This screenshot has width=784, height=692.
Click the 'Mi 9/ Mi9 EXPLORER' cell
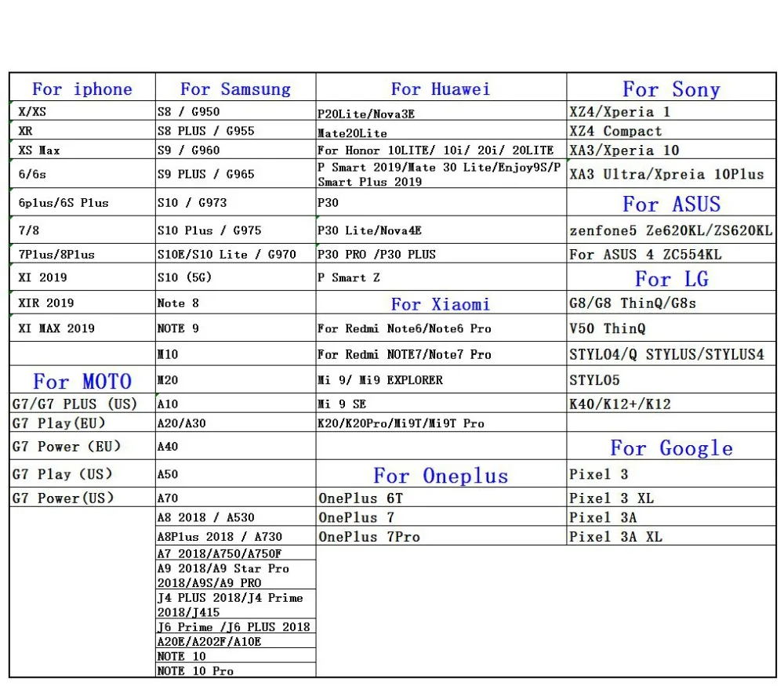pos(441,379)
